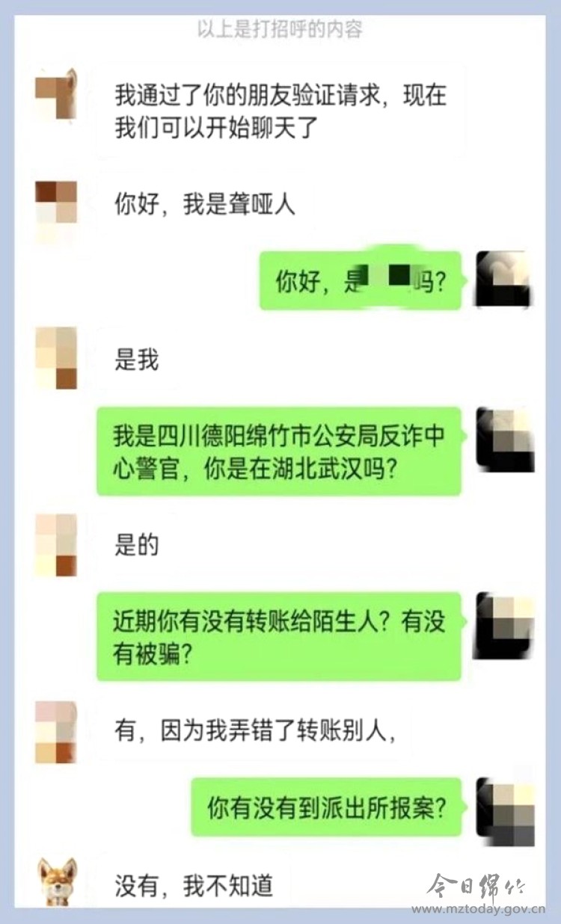Open the avatar beside the '是的' reply
The height and width of the screenshot is (924, 561).
[x=56, y=545]
